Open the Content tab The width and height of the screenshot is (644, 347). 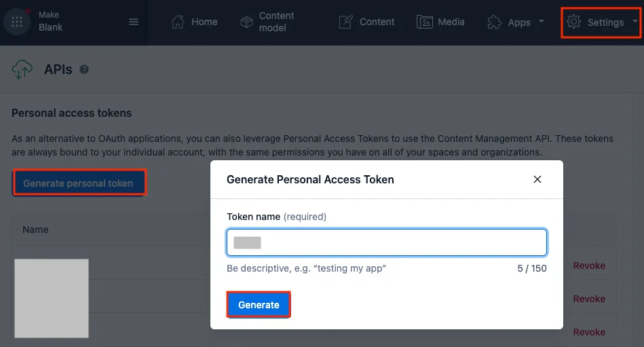tap(366, 22)
